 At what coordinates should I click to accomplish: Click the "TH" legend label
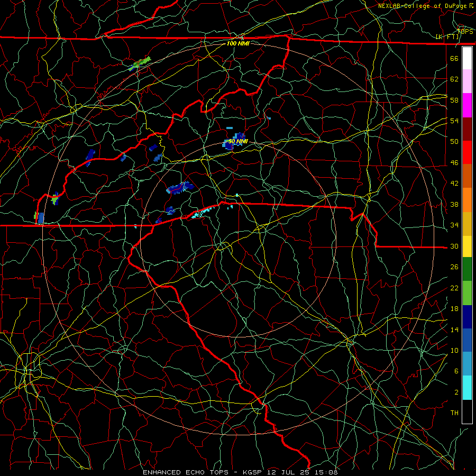coord(454,413)
